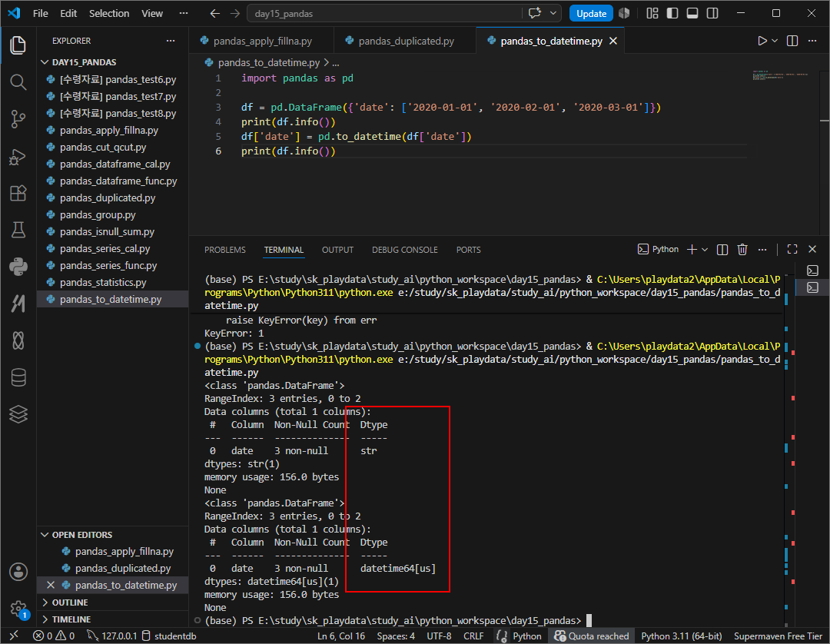
Task: Open the View menu
Action: pos(152,13)
